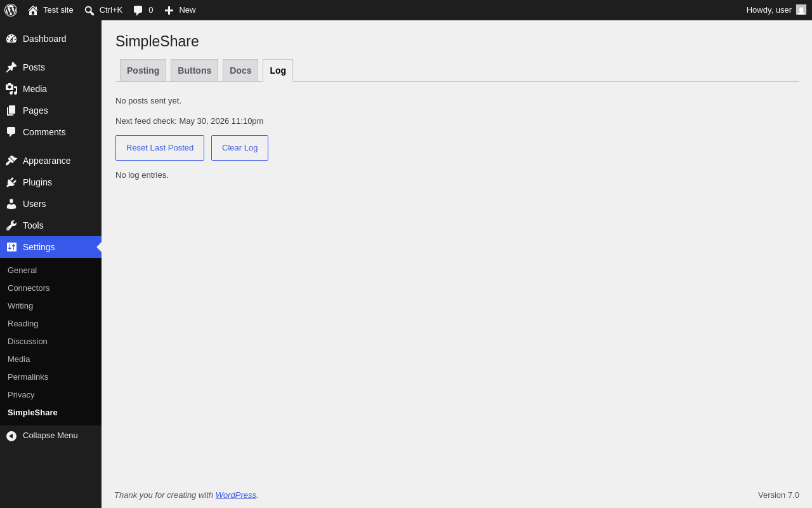Viewport: 812px width, 508px height.
Task: Click the Reset Last Posted button
Action: 160,148
